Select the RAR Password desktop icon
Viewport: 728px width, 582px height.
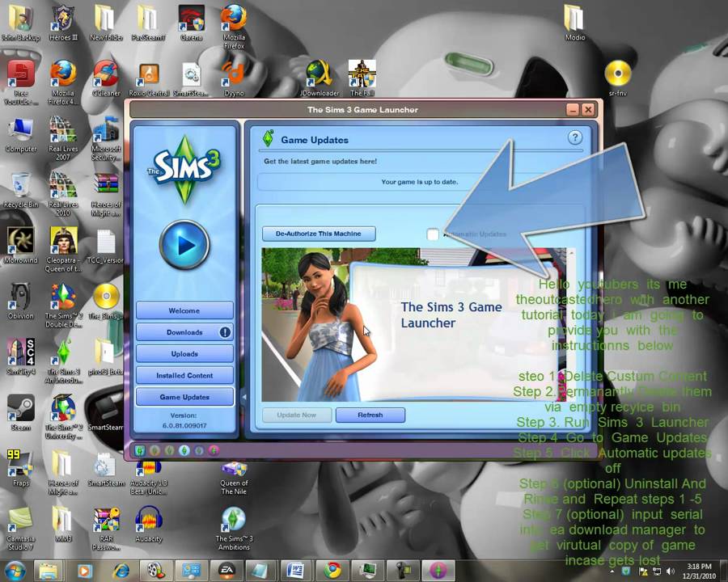tap(106, 528)
